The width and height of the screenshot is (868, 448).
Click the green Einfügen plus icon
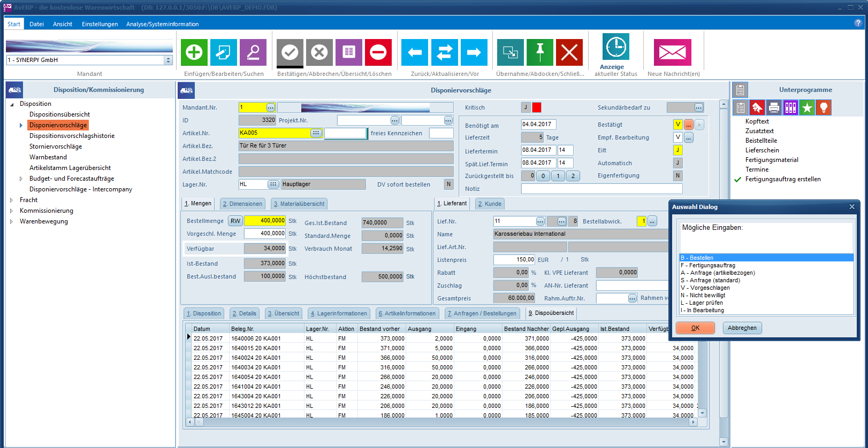point(194,52)
